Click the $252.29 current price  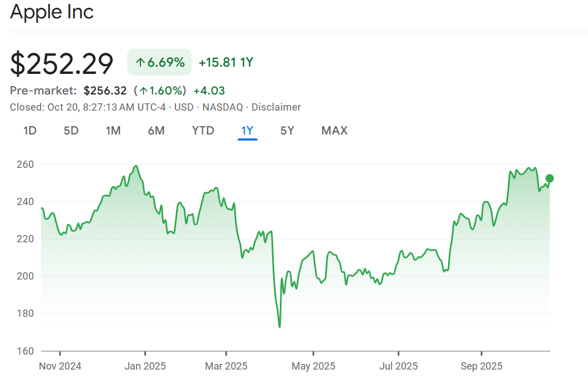tap(62, 63)
